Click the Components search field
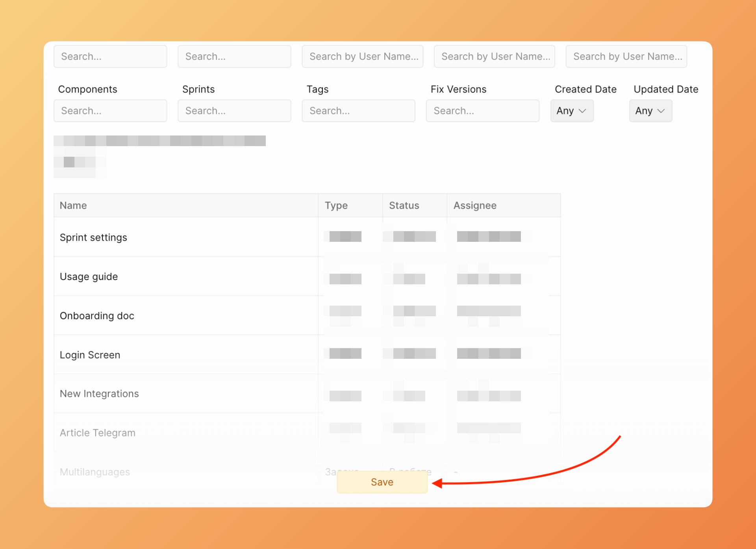 (x=110, y=111)
